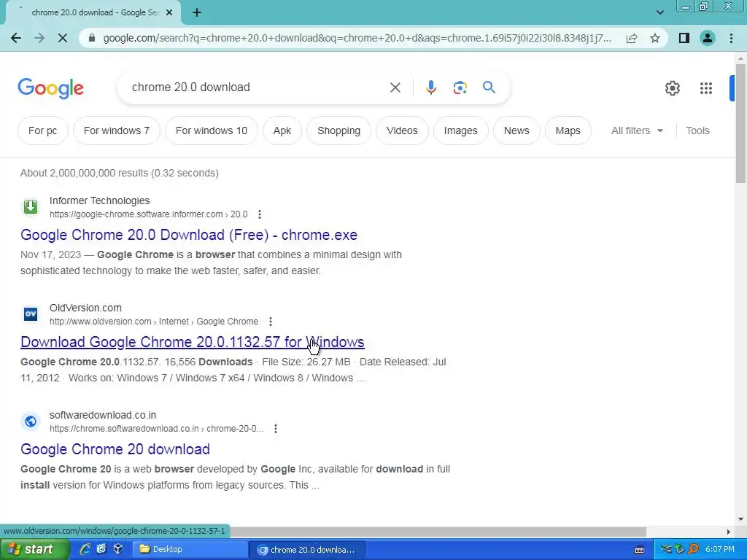The height and width of the screenshot is (560, 747).
Task: View the site security lock icon
Action: pos(93,38)
